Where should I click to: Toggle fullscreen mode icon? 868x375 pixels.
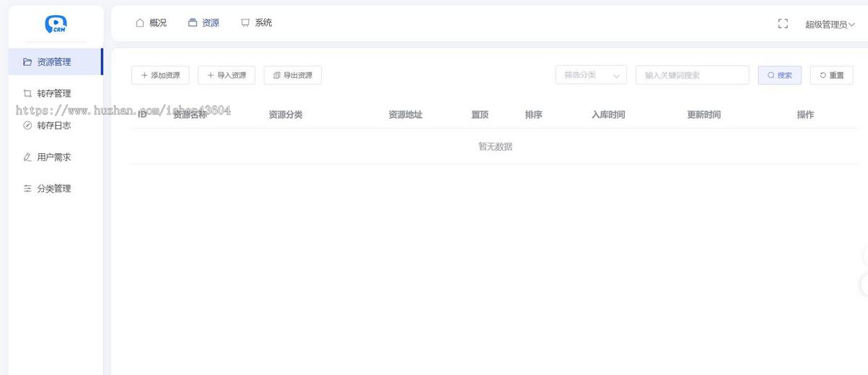click(783, 24)
